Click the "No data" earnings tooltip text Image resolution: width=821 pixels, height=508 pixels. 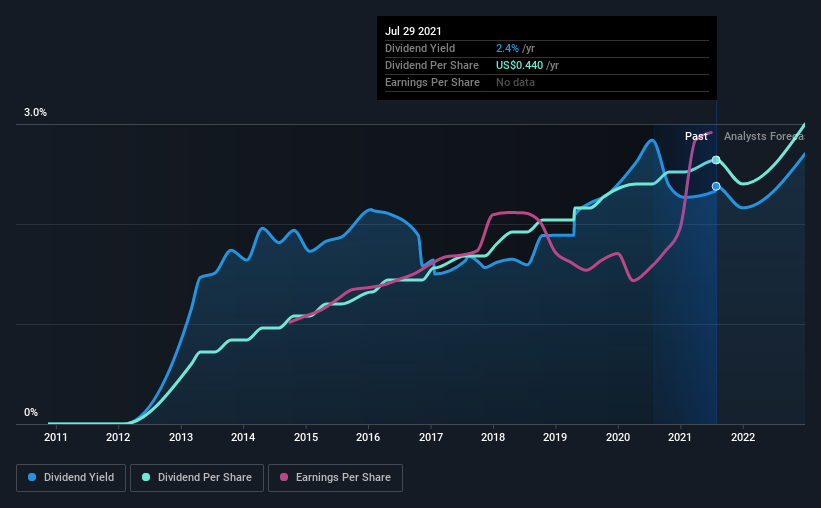515,82
